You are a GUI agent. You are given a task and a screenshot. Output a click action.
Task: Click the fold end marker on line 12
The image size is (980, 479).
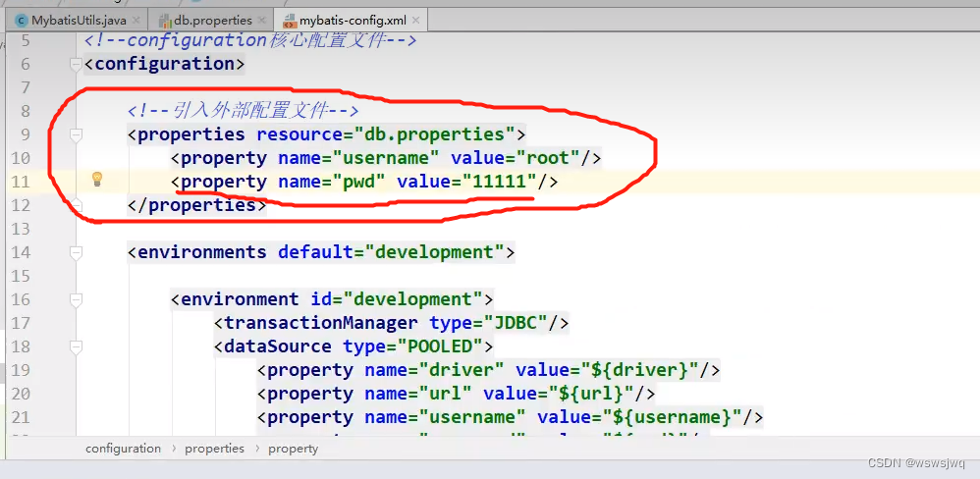(x=76, y=204)
